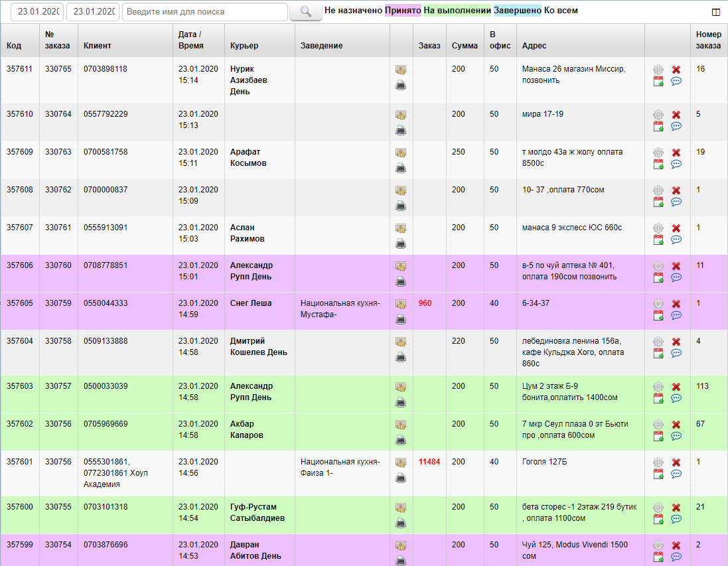728x566 pixels.
Task: Filter by 'Завершено' status
Action: click(517, 10)
